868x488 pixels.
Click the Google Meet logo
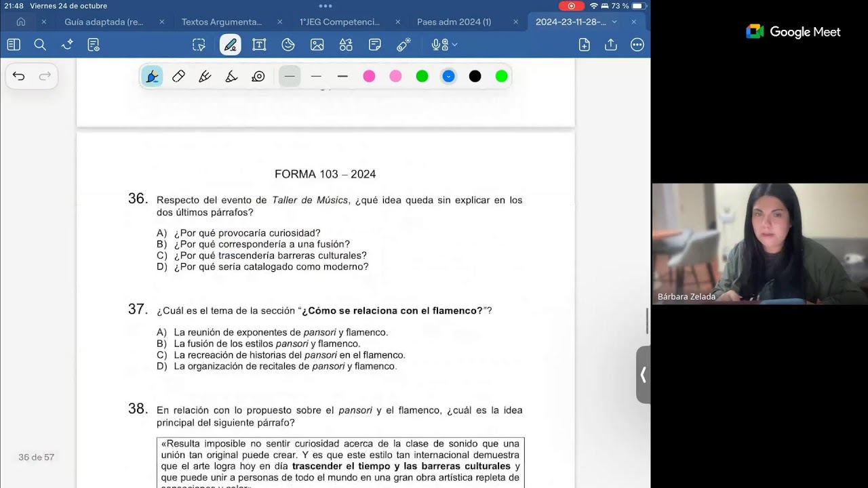point(793,32)
